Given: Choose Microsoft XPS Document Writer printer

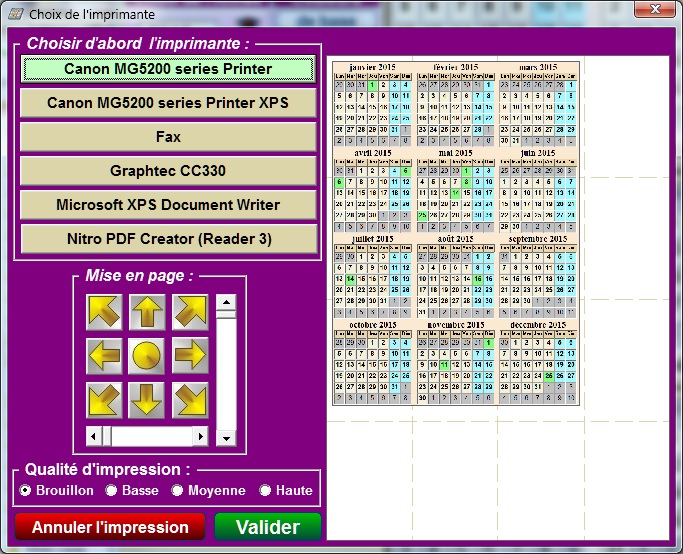Looking at the screenshot, I should (168, 205).
